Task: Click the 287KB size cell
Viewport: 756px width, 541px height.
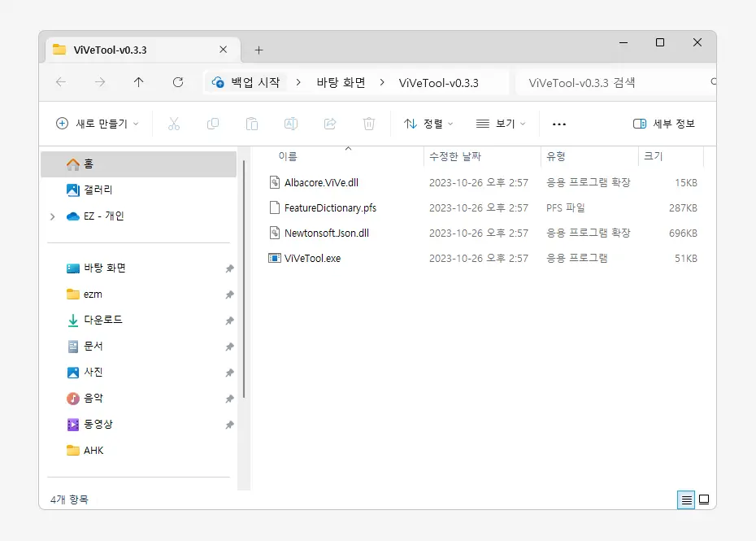Action: click(x=683, y=208)
